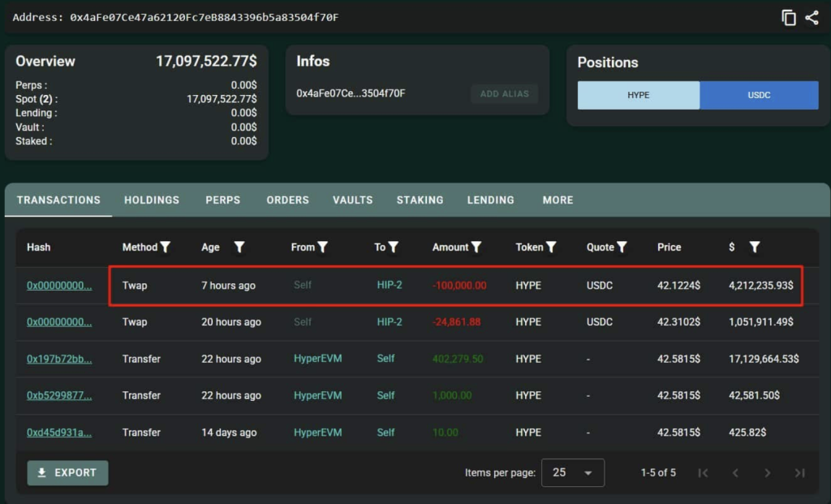Go to previous page of transactions

[x=735, y=472]
